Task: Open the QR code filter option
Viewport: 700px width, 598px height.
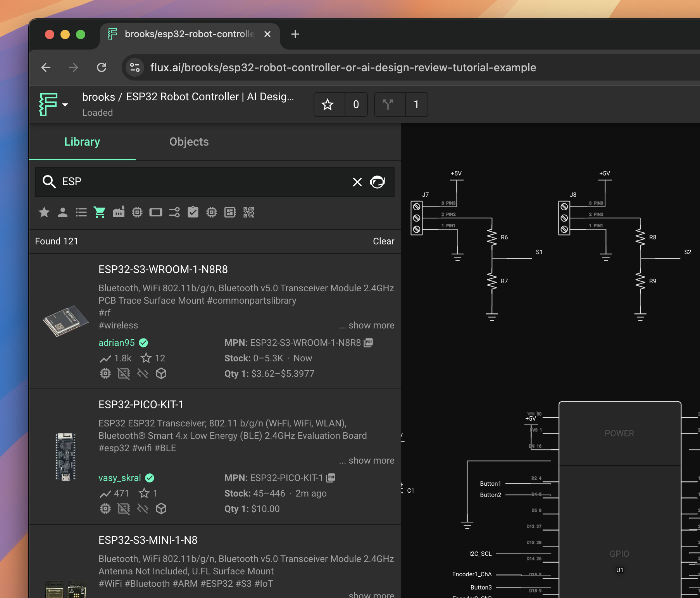Action: click(x=249, y=212)
